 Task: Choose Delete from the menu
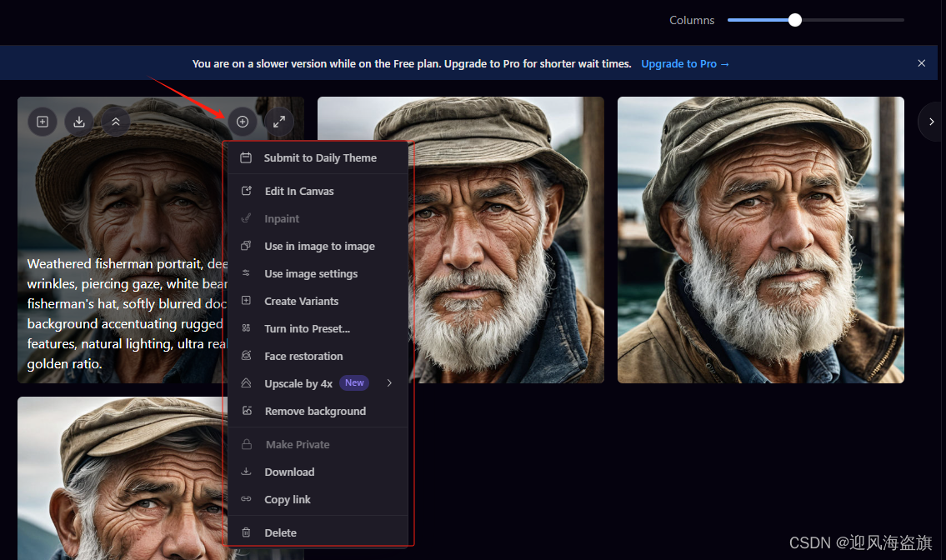[318, 532]
